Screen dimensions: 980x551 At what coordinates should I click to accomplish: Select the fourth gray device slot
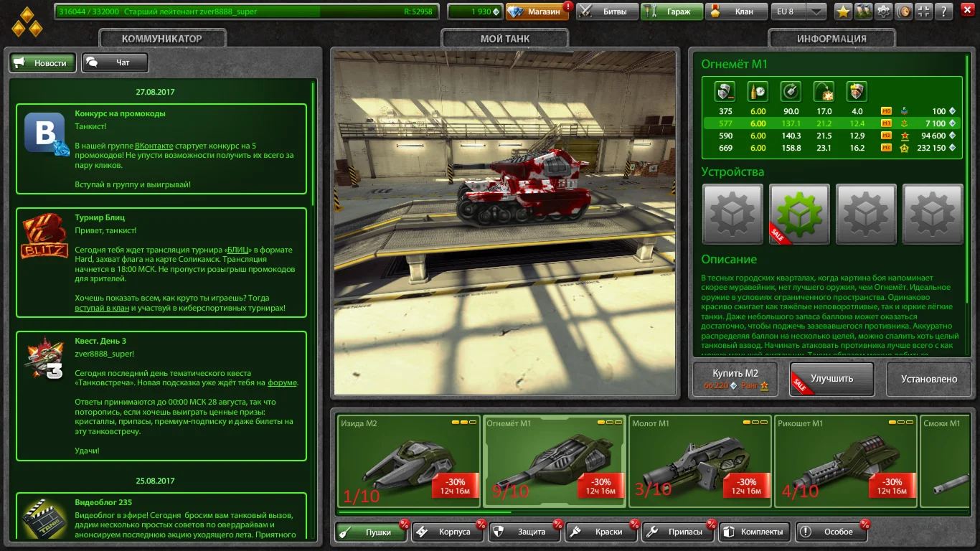tap(933, 214)
